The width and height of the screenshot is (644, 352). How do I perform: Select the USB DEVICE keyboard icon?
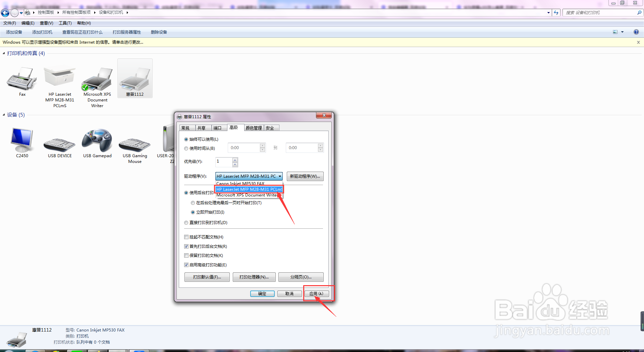pos(60,145)
